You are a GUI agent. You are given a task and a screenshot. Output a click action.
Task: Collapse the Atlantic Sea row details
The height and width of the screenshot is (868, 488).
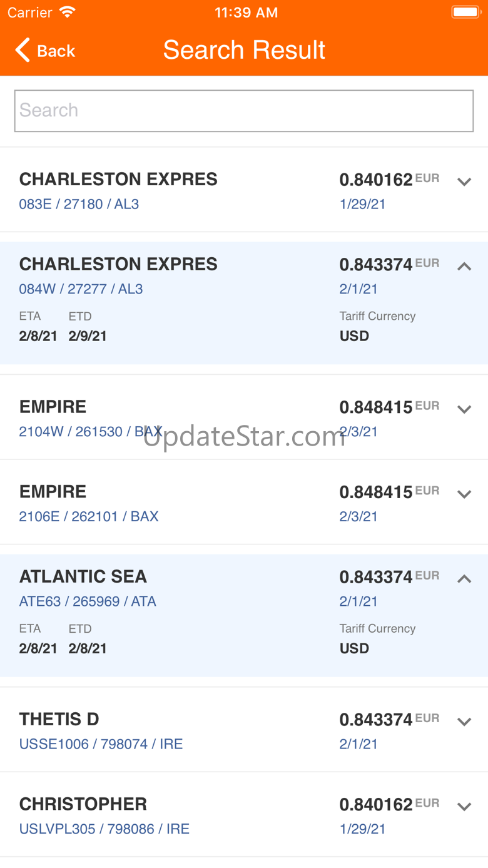464,579
